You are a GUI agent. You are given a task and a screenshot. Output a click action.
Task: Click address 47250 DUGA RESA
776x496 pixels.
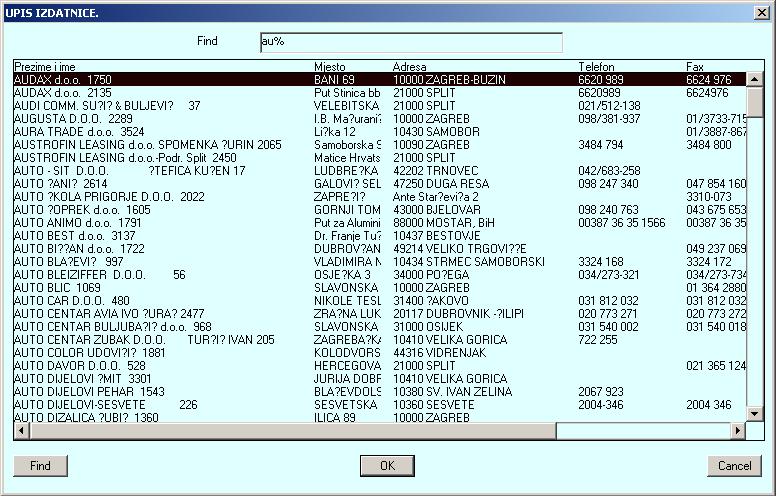[x=441, y=184]
